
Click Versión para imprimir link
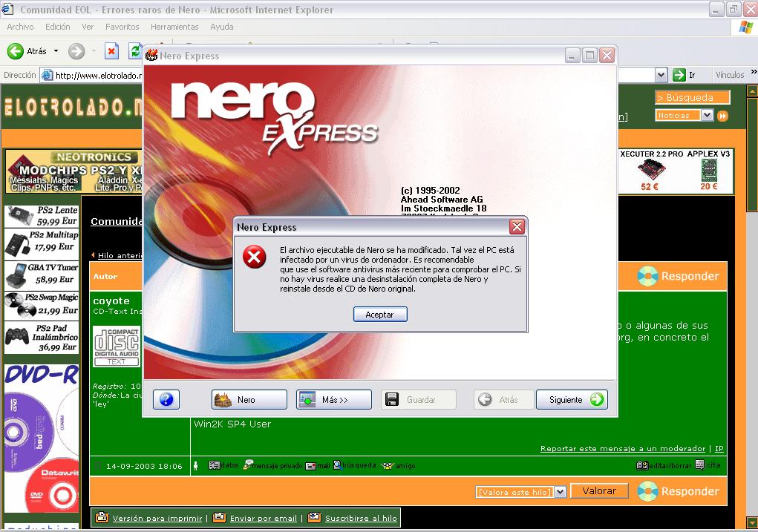157,519
